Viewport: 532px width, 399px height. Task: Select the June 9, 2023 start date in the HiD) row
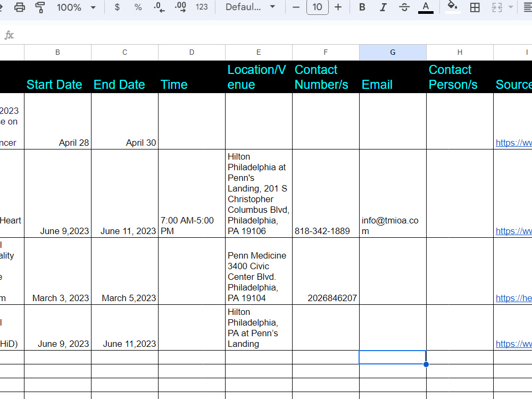[57, 327]
